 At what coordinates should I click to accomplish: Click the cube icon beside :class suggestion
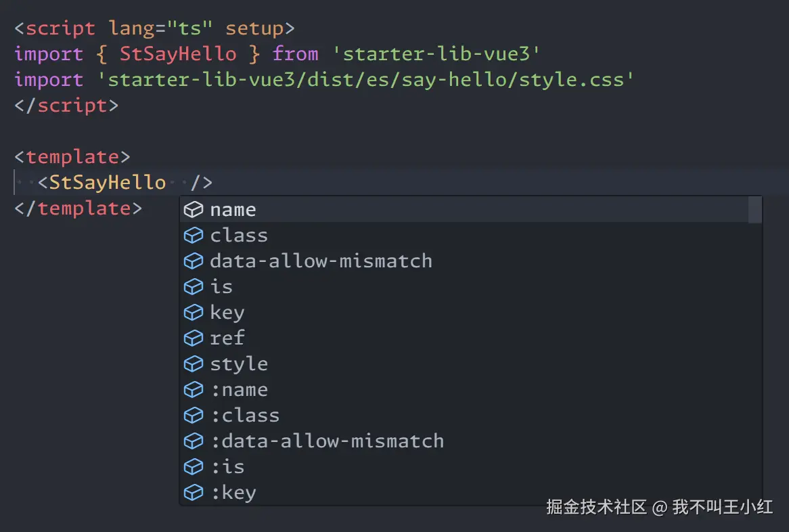pyautogui.click(x=194, y=416)
